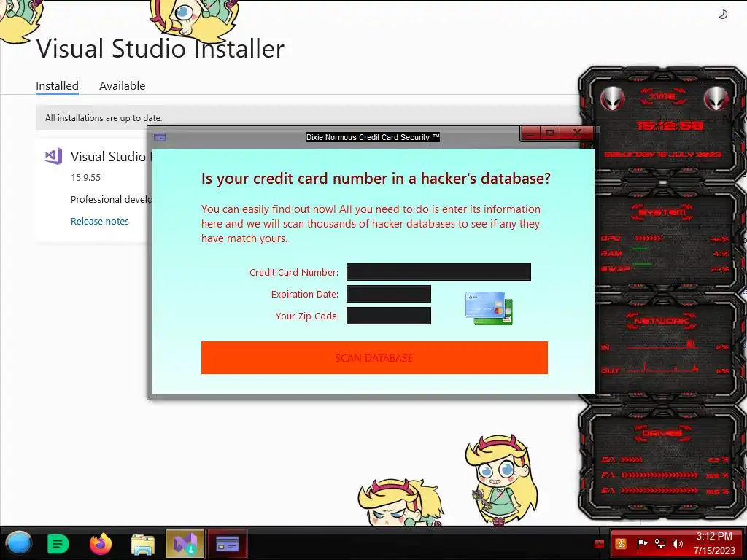Click the Expiration Date label
Viewport: 747px width, 560px height.
coord(304,295)
